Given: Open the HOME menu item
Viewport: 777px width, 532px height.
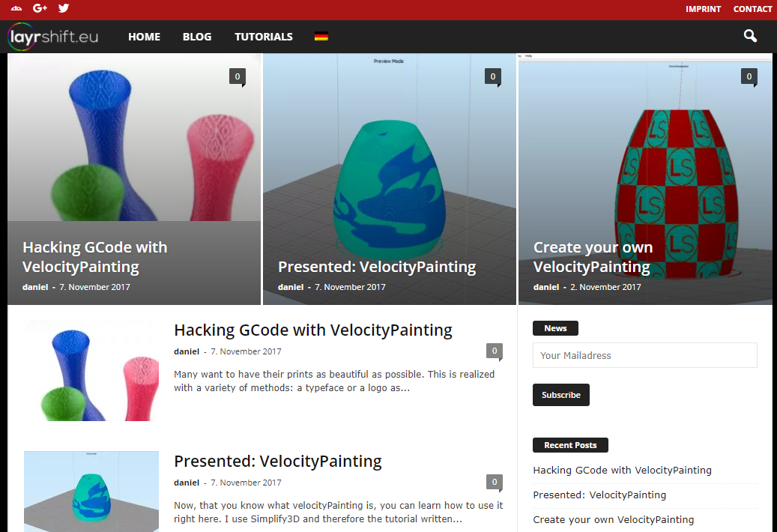Looking at the screenshot, I should (x=144, y=37).
